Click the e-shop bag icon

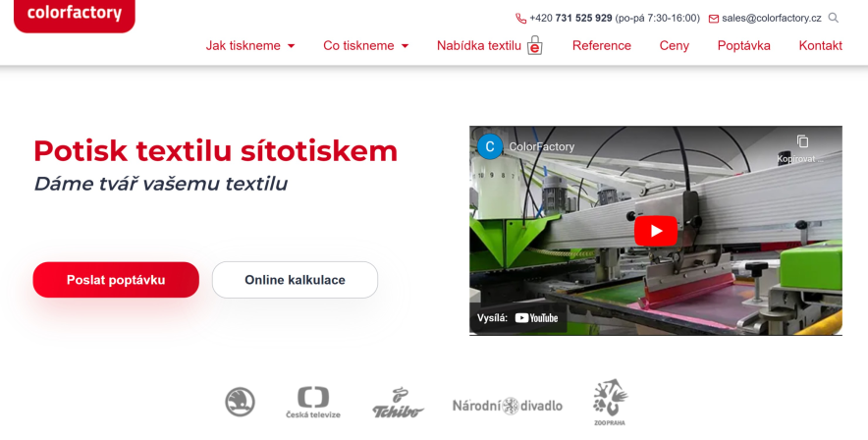(535, 45)
